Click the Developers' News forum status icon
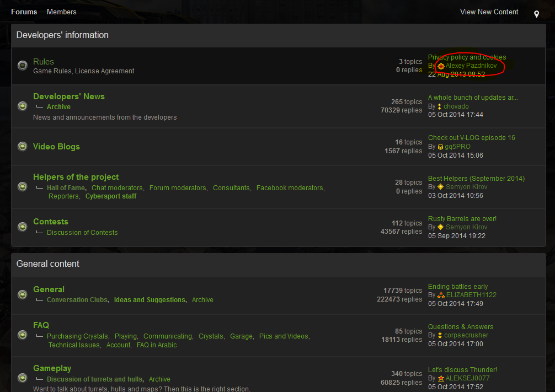Viewport: 555px width, 392px height. point(23,106)
